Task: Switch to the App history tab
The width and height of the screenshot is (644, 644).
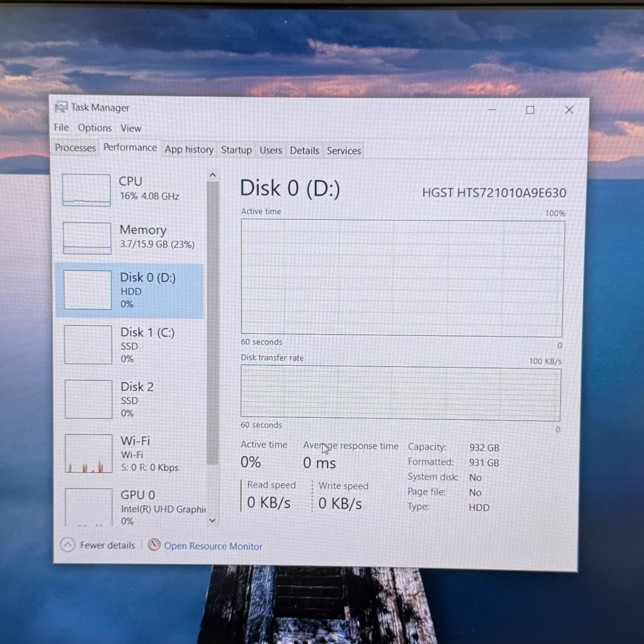Action: click(x=189, y=149)
